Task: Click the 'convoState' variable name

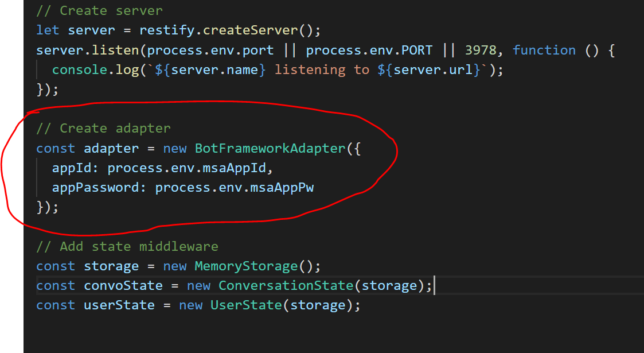Action: [x=123, y=286]
